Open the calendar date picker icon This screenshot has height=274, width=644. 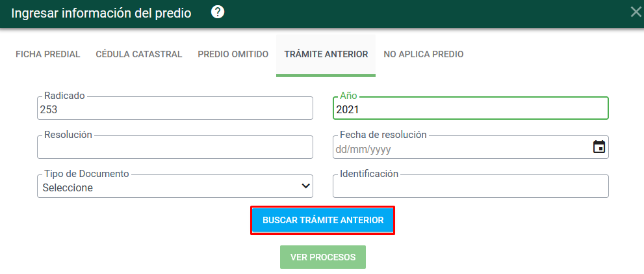(599, 147)
